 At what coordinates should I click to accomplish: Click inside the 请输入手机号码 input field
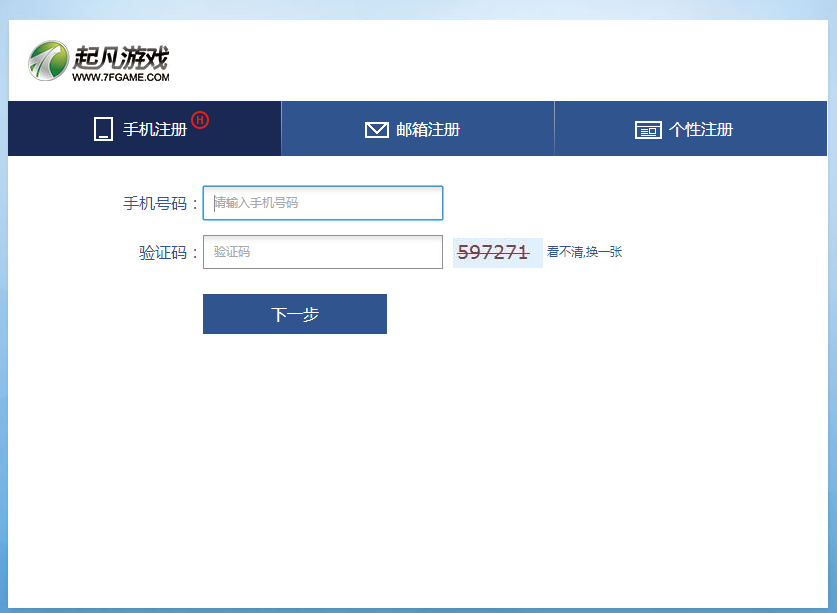point(322,202)
